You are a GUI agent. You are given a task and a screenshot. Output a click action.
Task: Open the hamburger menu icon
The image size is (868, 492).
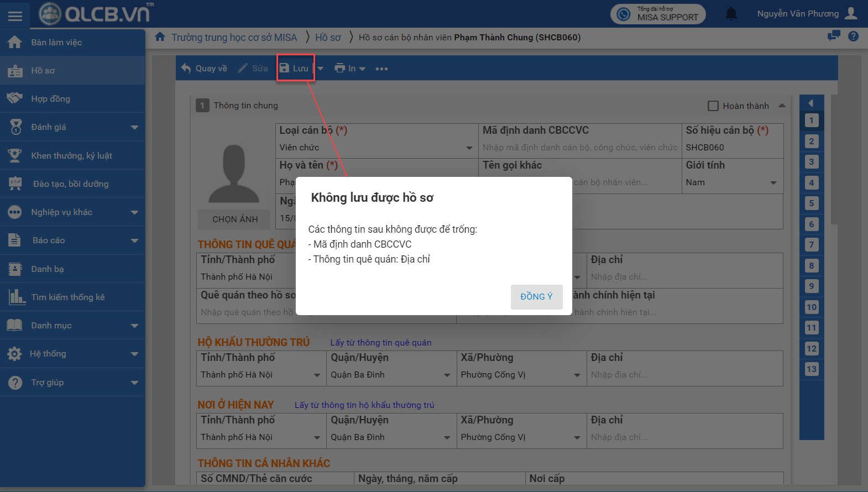click(15, 15)
